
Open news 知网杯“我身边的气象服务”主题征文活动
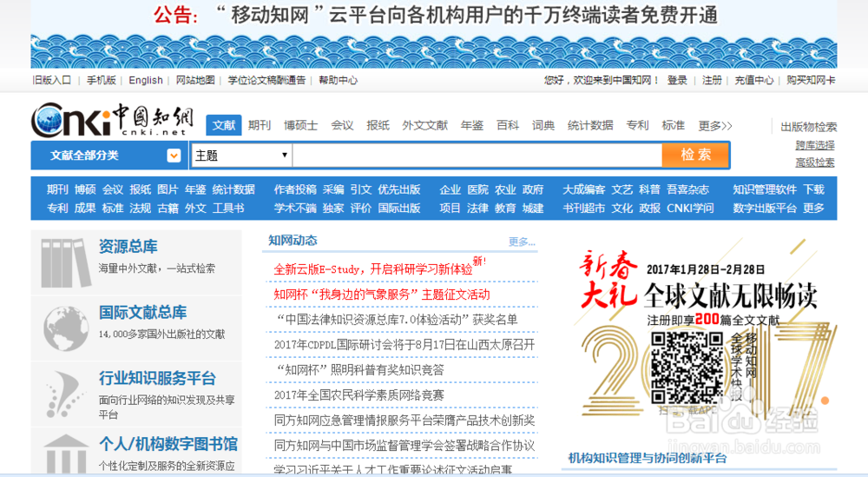(382, 295)
